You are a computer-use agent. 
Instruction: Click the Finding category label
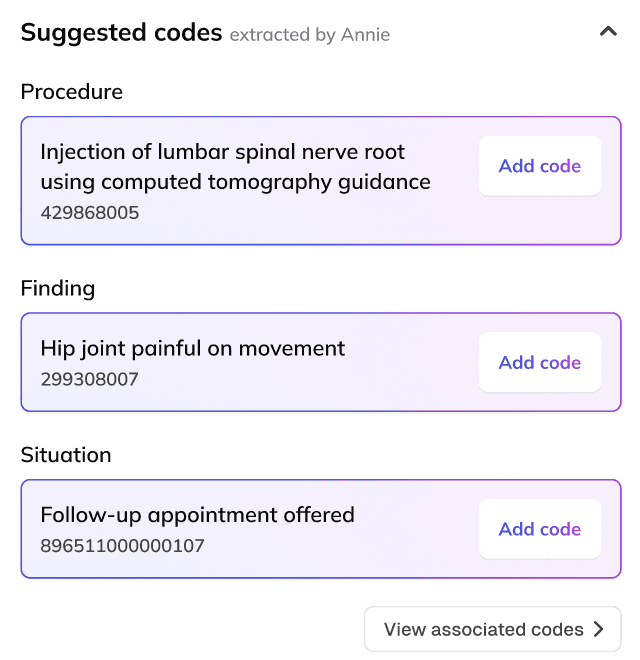pyautogui.click(x=58, y=289)
